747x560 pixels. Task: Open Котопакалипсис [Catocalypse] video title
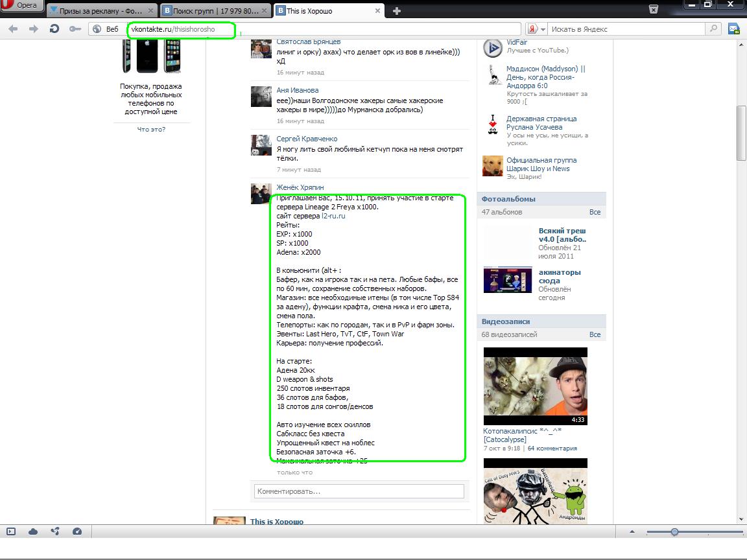click(x=522, y=436)
